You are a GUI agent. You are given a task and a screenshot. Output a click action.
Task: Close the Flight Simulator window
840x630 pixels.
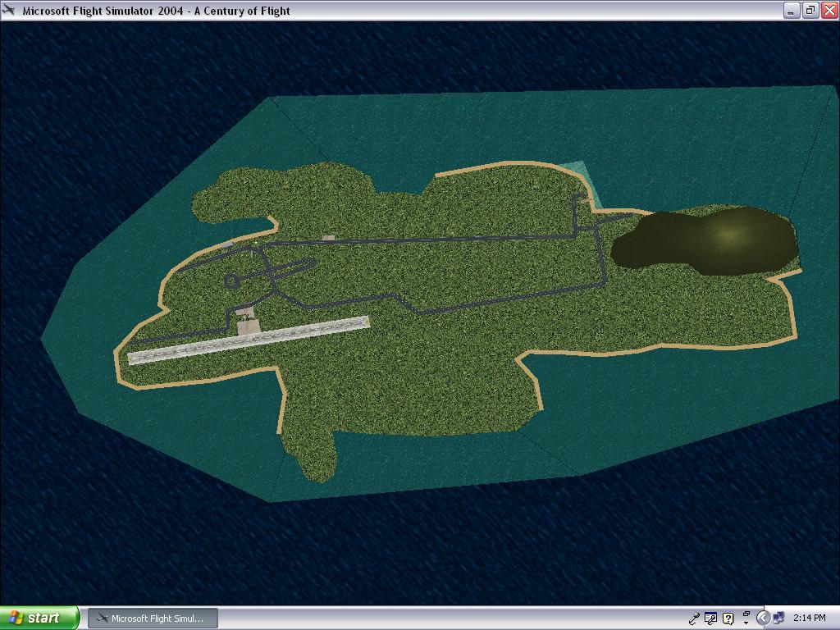[x=828, y=11]
